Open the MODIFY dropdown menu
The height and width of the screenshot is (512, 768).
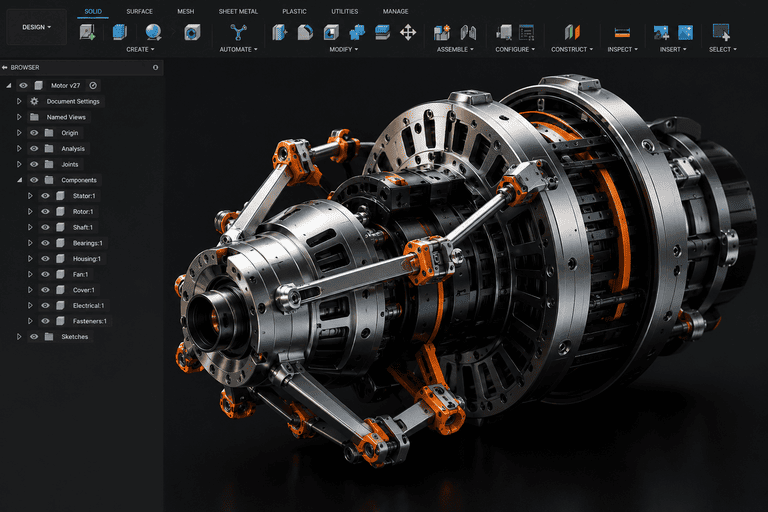pos(343,49)
